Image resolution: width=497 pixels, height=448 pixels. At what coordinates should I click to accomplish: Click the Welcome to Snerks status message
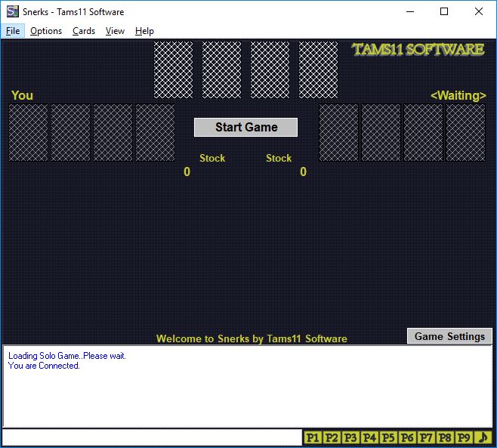click(252, 338)
